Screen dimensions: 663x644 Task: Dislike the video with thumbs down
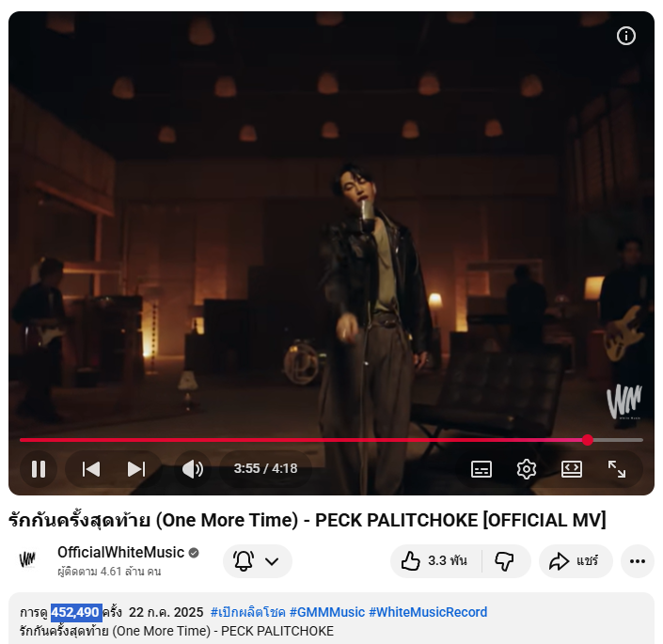point(505,561)
